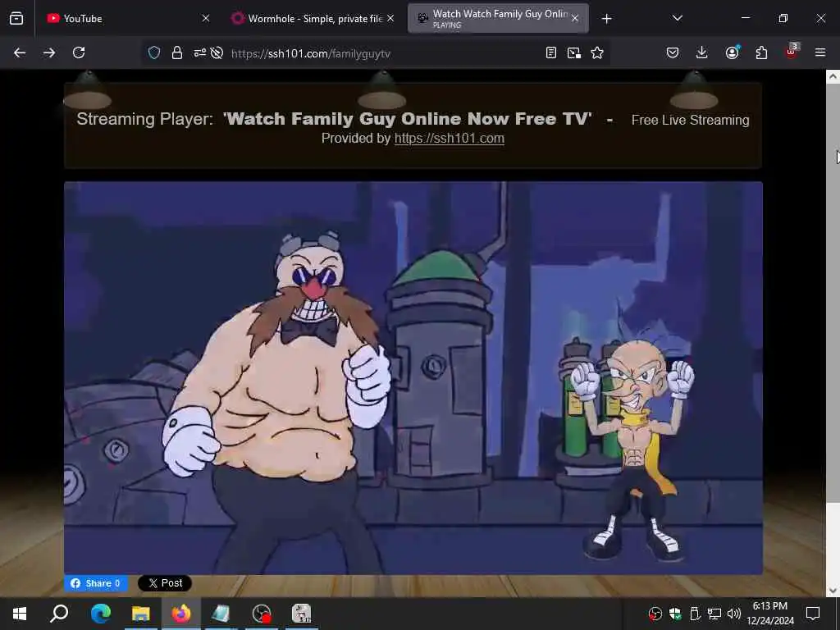Click the page vertical scrollbar thumb
Screen dimensions: 840x630
coord(833,293)
